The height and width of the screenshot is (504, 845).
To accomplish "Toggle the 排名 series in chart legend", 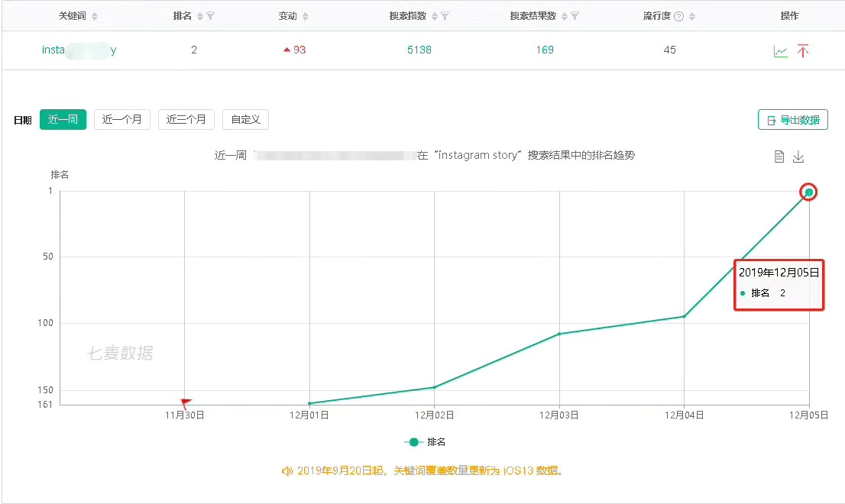I will pyautogui.click(x=426, y=442).
